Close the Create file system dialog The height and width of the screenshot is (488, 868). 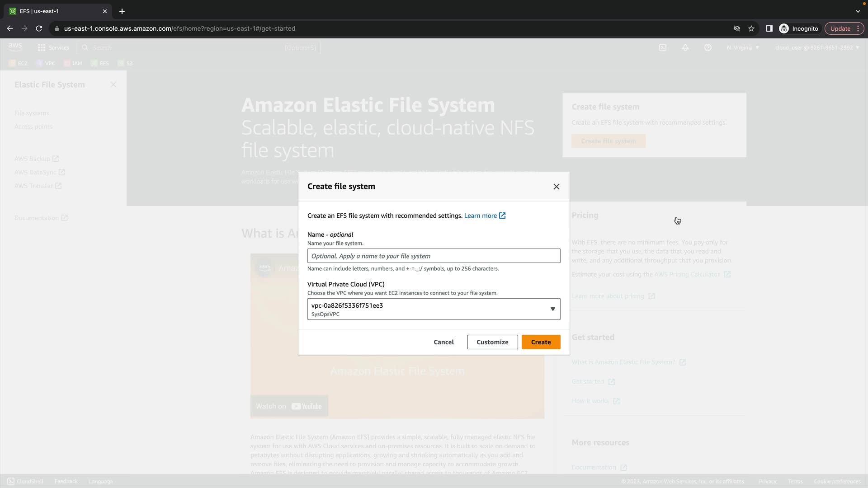tap(557, 187)
